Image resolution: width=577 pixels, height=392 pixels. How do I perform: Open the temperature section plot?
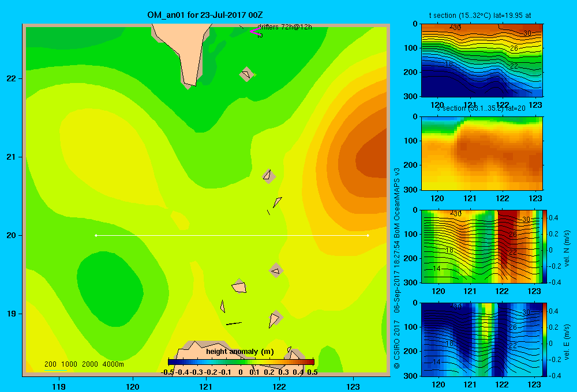[482, 61]
